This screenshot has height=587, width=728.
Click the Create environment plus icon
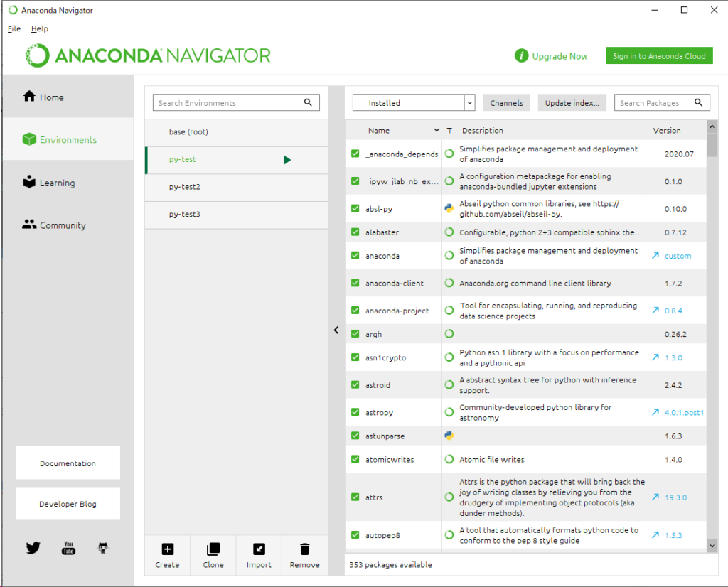(167, 549)
